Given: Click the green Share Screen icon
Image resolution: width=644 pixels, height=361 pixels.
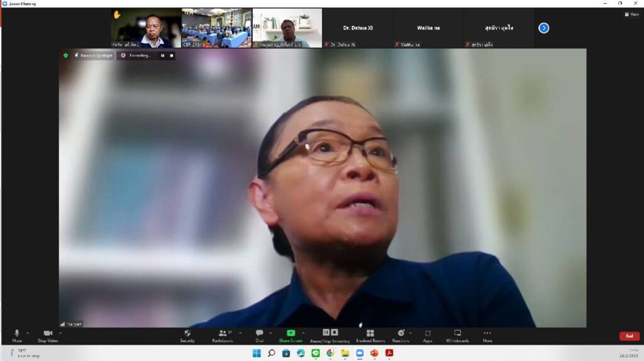Looking at the screenshot, I should click(291, 333).
